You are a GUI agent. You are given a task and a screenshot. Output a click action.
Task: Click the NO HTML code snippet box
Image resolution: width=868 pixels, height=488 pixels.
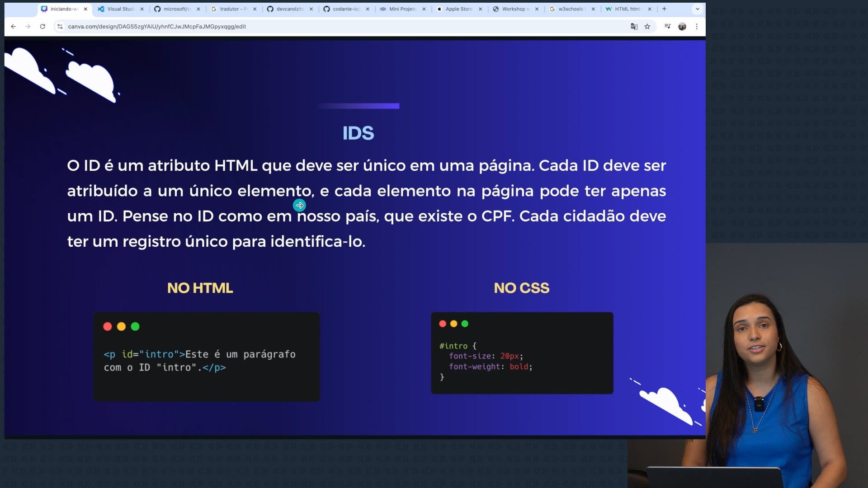click(x=207, y=357)
